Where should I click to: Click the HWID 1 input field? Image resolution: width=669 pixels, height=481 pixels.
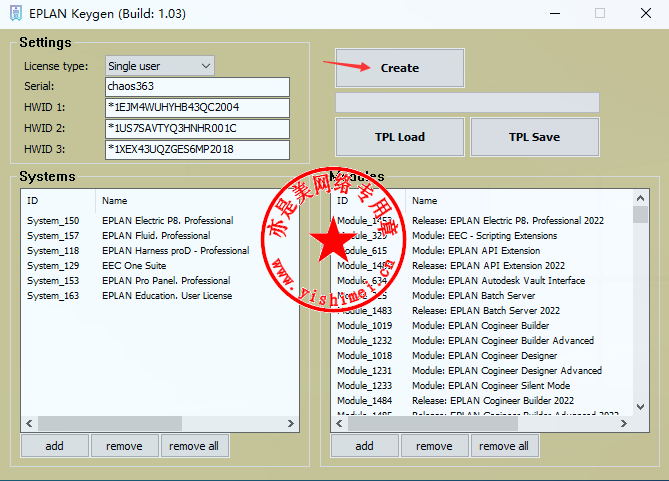[x=197, y=108]
